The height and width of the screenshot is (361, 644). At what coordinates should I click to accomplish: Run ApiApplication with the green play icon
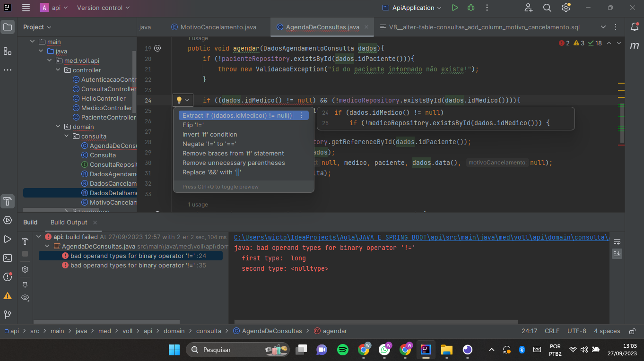click(455, 8)
